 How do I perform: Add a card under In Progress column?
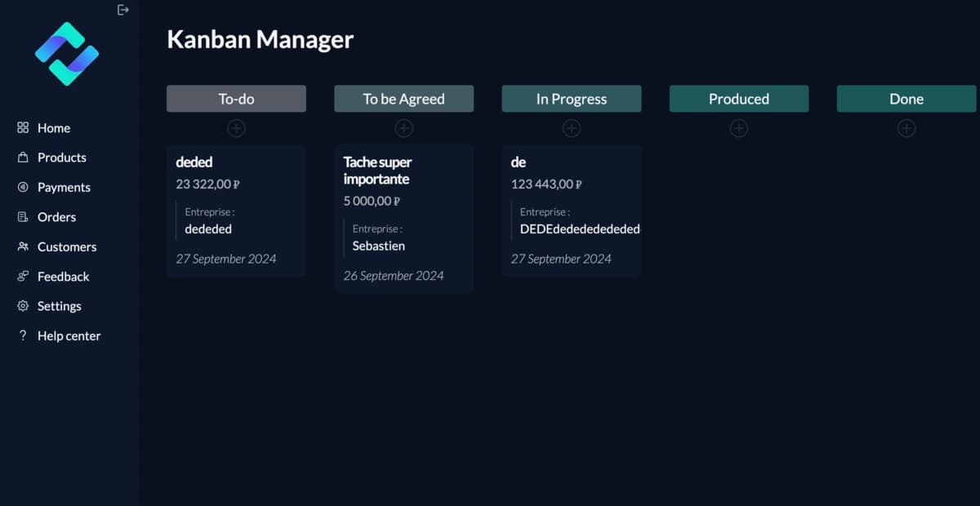(x=572, y=128)
